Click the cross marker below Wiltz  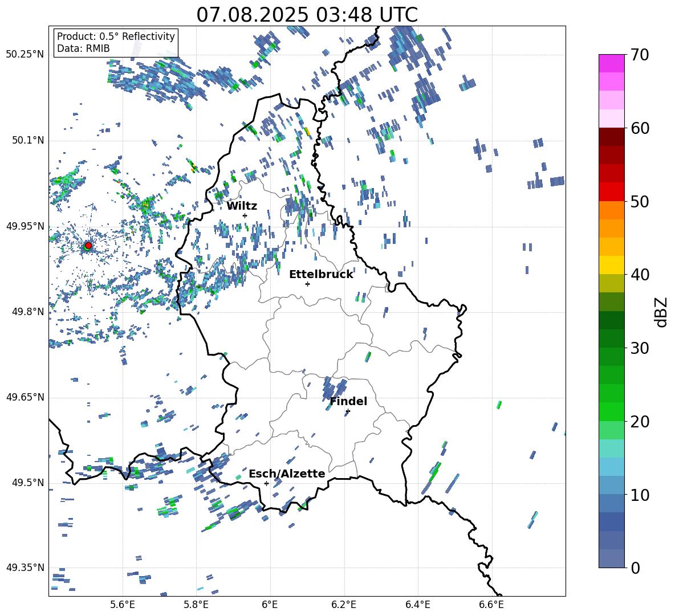pos(245,215)
